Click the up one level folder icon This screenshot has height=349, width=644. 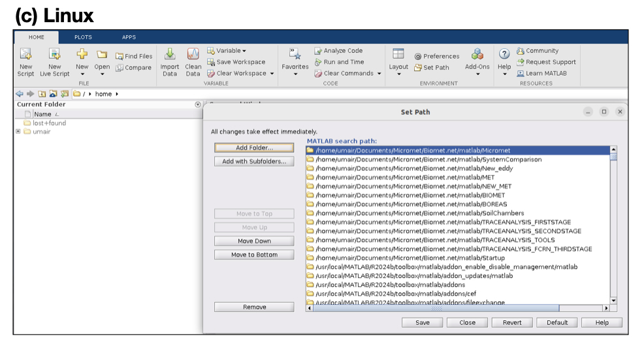(x=42, y=94)
